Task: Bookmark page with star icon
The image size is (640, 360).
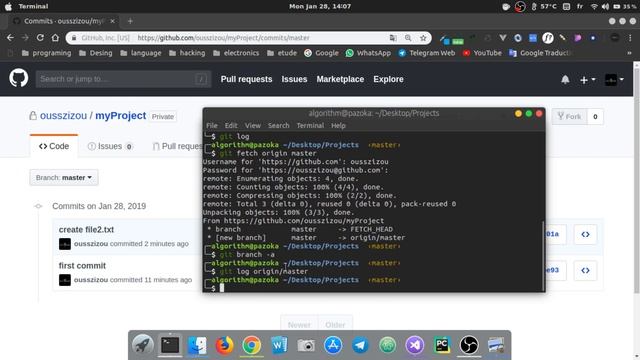Action: coord(423,38)
